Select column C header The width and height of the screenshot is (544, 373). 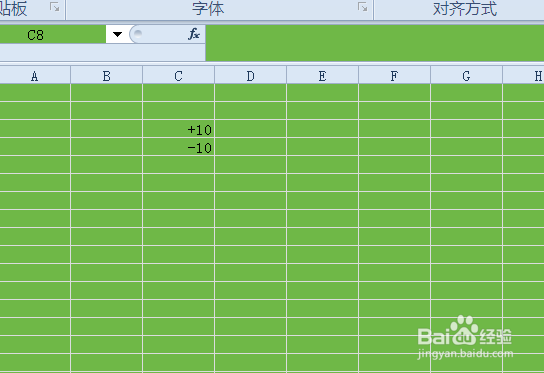pos(178,75)
